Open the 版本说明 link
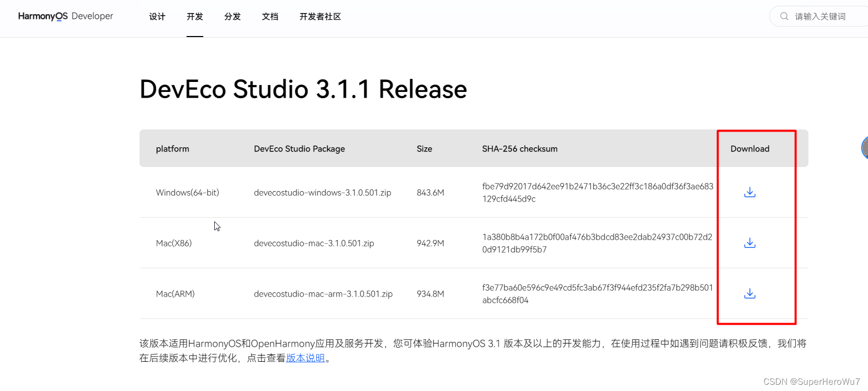This screenshot has height=391, width=868. [306, 358]
